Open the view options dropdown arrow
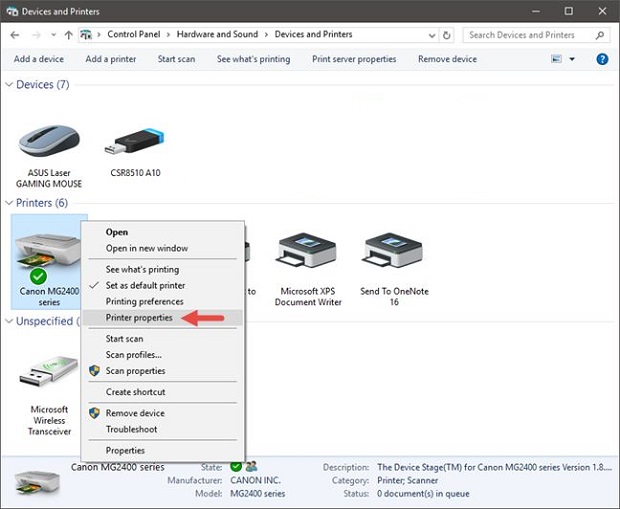This screenshot has width=620, height=509. (x=572, y=59)
